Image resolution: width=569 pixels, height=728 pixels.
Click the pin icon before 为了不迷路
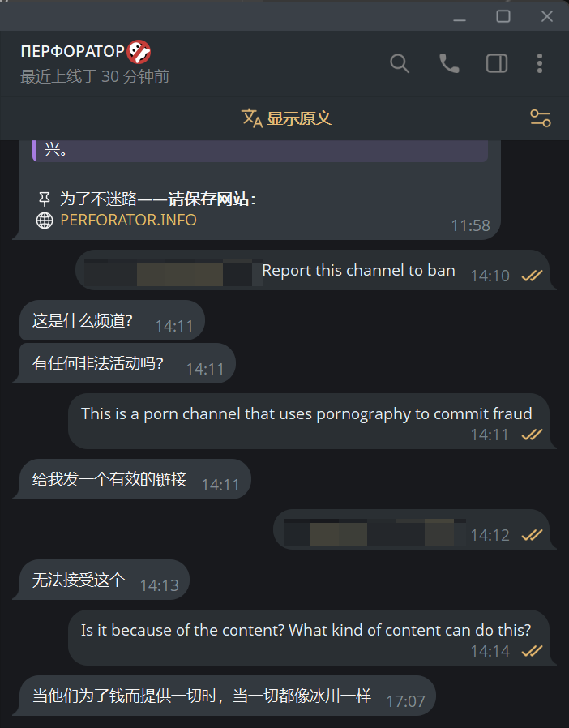pyautogui.click(x=44, y=199)
